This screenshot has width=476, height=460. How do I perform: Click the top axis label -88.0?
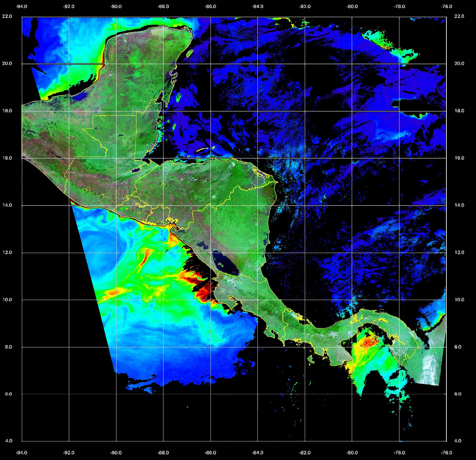click(163, 7)
